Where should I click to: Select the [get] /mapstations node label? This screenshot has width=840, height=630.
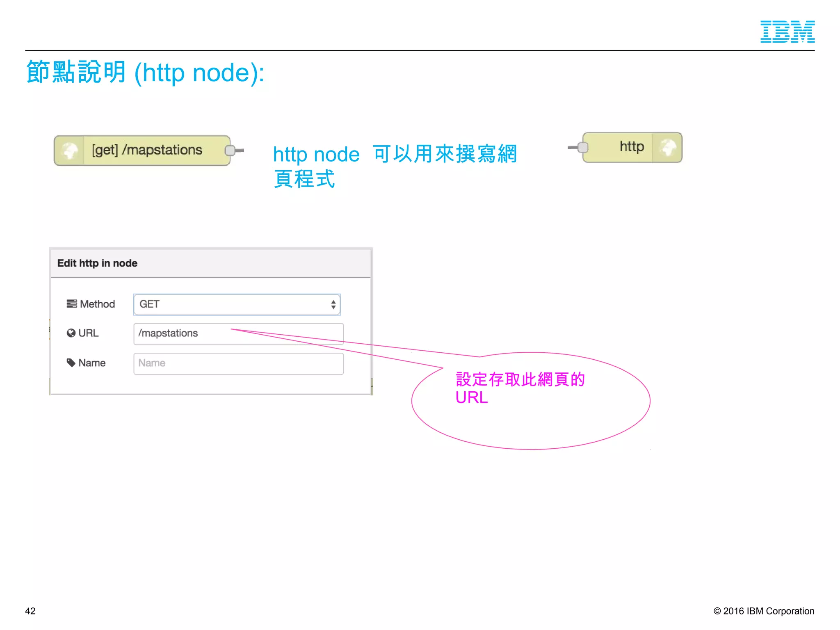(147, 150)
